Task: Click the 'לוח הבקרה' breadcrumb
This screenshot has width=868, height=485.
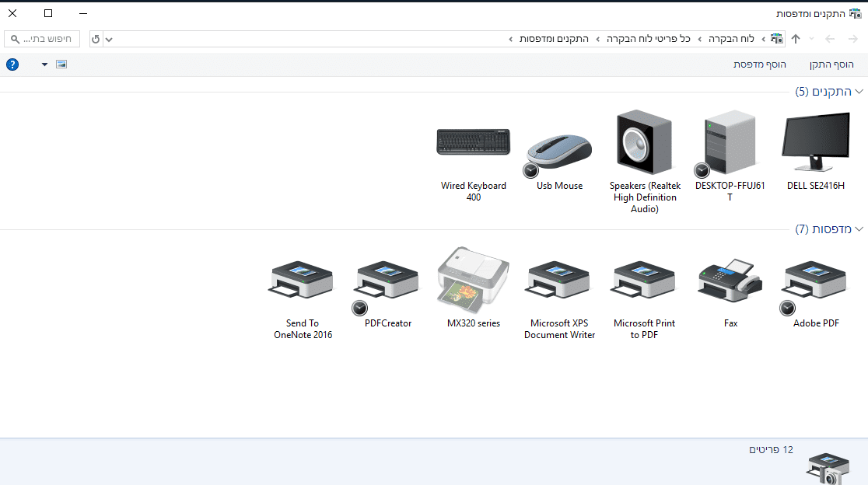Action: [x=731, y=39]
